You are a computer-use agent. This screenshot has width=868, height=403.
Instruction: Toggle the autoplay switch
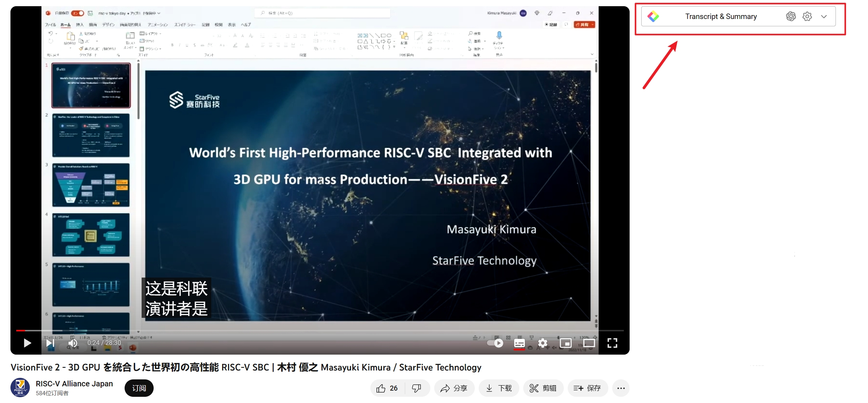click(495, 343)
